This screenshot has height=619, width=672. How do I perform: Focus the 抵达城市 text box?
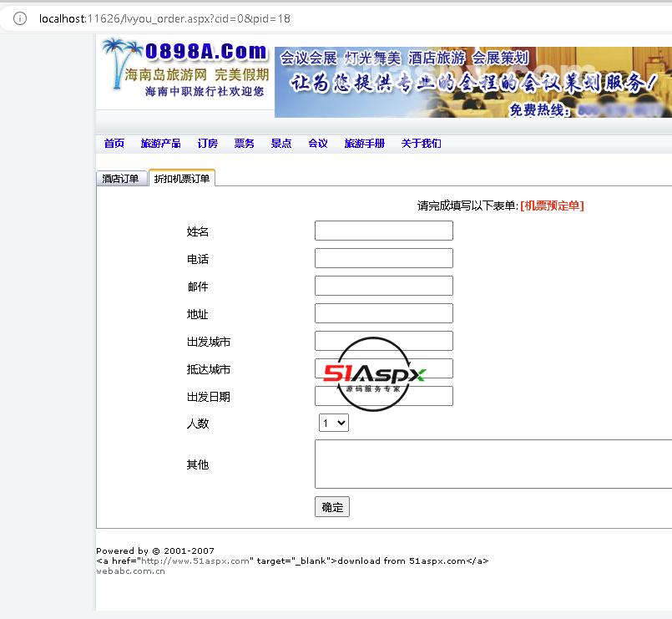(x=383, y=368)
